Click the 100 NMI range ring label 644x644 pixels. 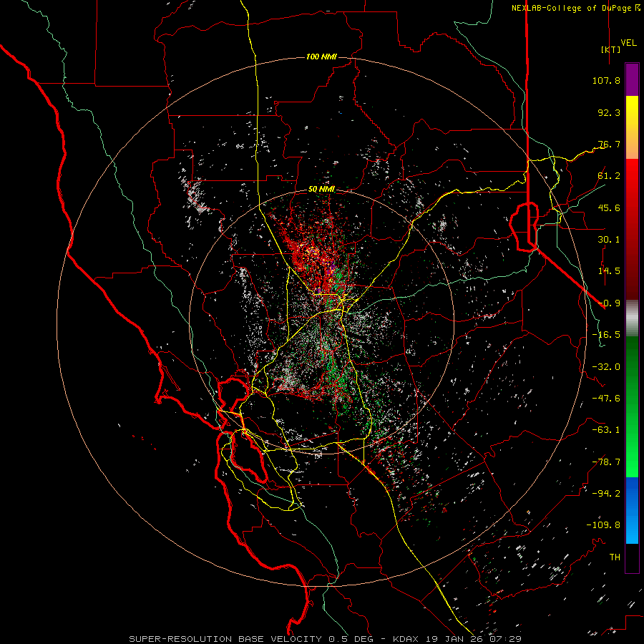point(321,57)
